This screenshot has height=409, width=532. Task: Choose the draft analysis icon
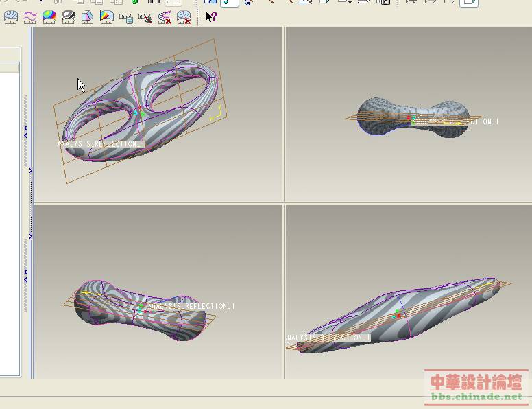click(88, 17)
